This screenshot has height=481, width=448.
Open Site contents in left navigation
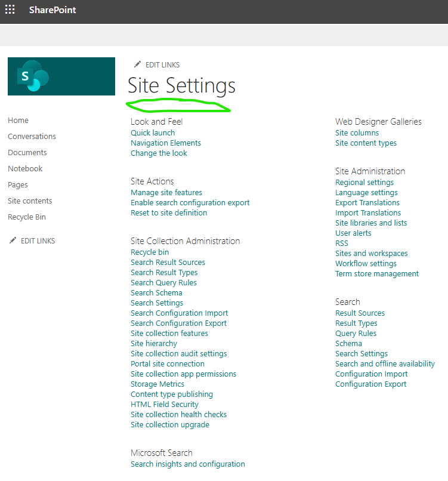click(x=30, y=201)
